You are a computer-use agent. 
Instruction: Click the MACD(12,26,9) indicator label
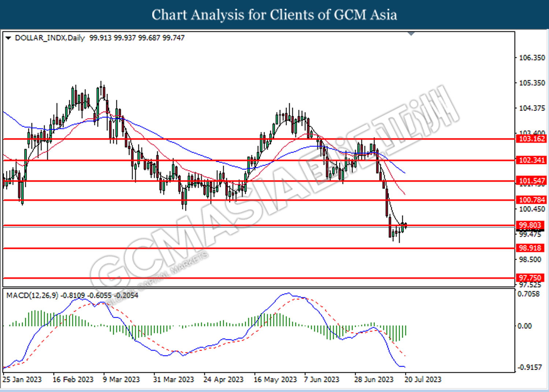(x=32, y=295)
